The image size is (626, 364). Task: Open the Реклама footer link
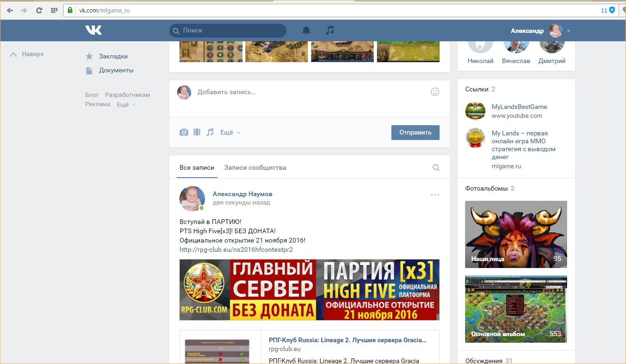tap(98, 104)
